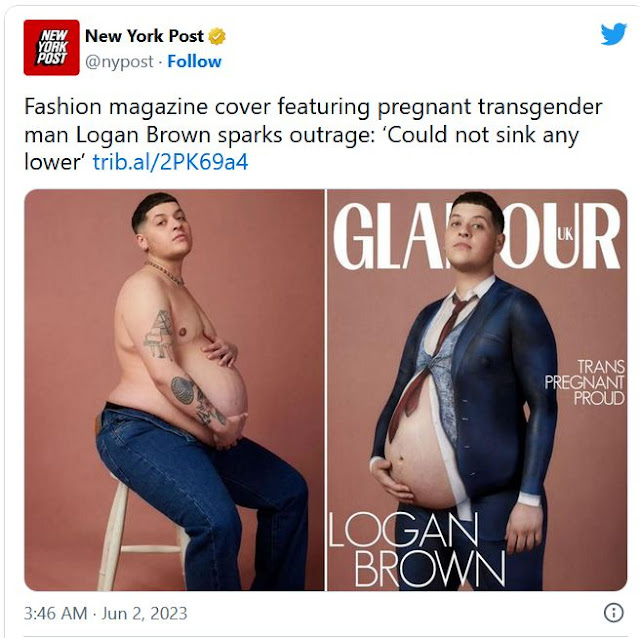Open the left photo with the stool
This screenshot has width=640, height=638.
pyautogui.click(x=174, y=390)
